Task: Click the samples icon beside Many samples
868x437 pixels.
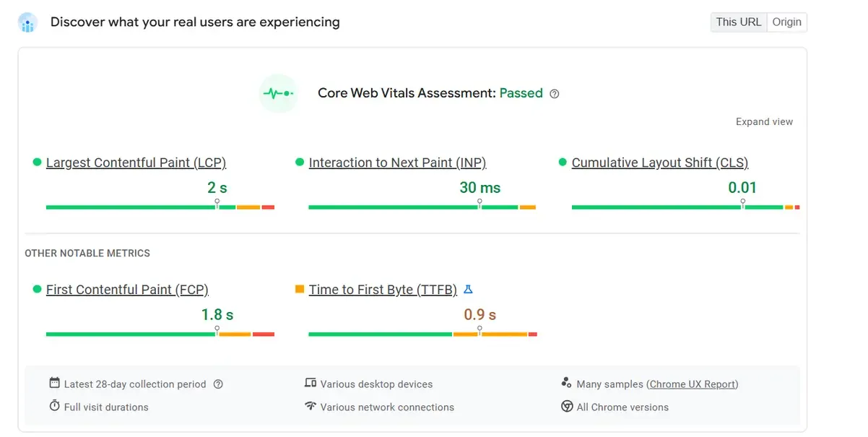Action: click(568, 384)
